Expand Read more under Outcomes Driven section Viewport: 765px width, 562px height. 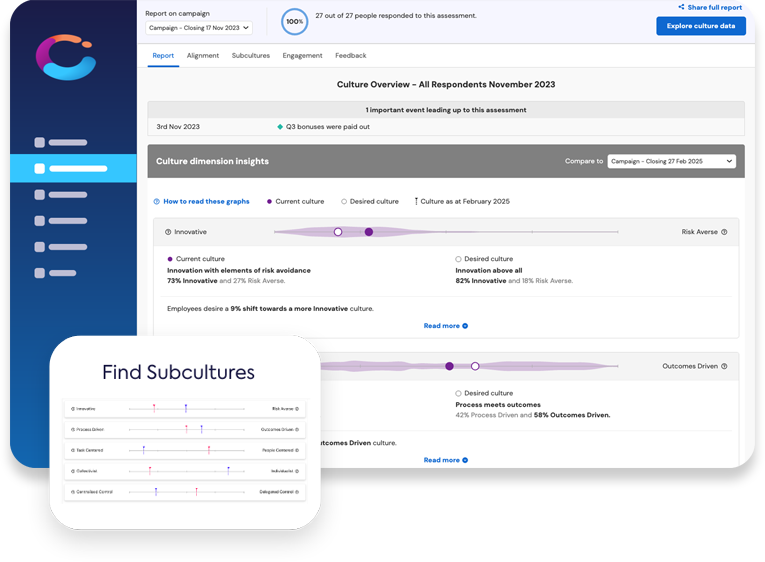(x=445, y=460)
